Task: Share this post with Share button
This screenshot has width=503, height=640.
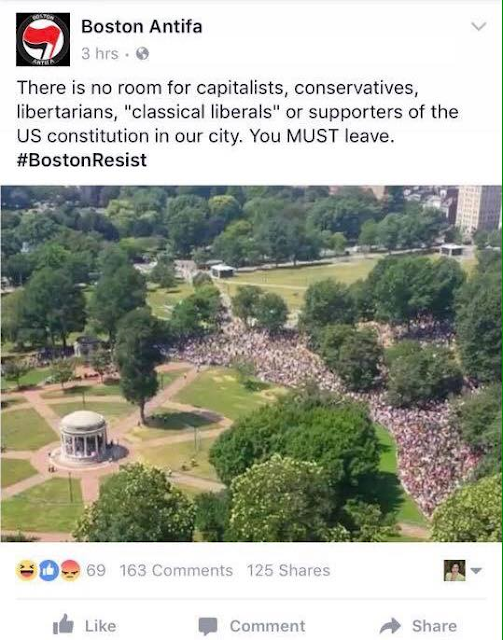Action: [418, 626]
